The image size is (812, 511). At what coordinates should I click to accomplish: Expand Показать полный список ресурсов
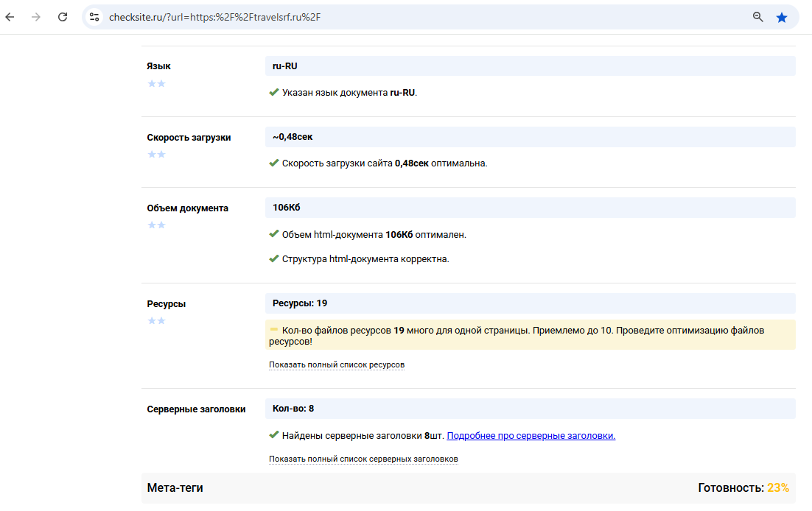pos(337,364)
